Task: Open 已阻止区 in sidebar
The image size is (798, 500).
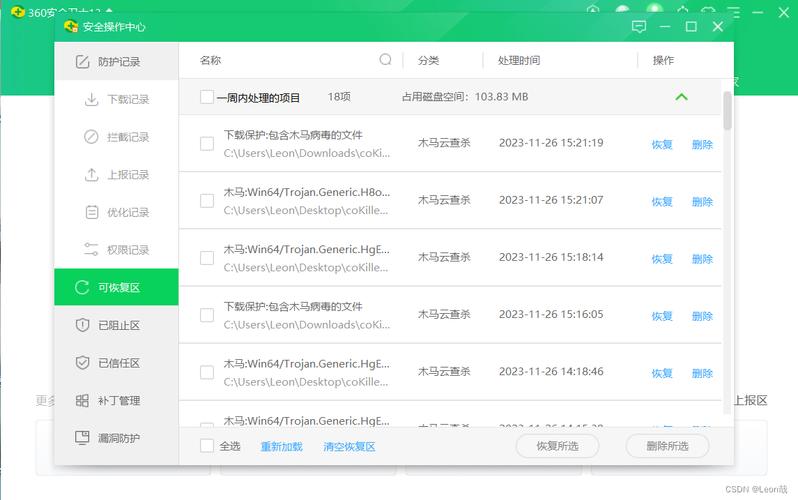Action: 116,325
